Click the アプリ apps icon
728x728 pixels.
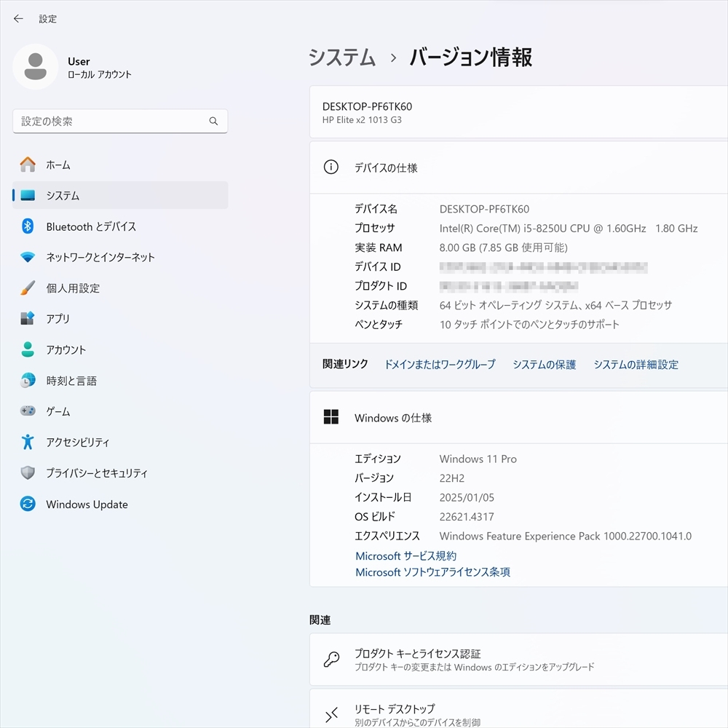(x=28, y=319)
